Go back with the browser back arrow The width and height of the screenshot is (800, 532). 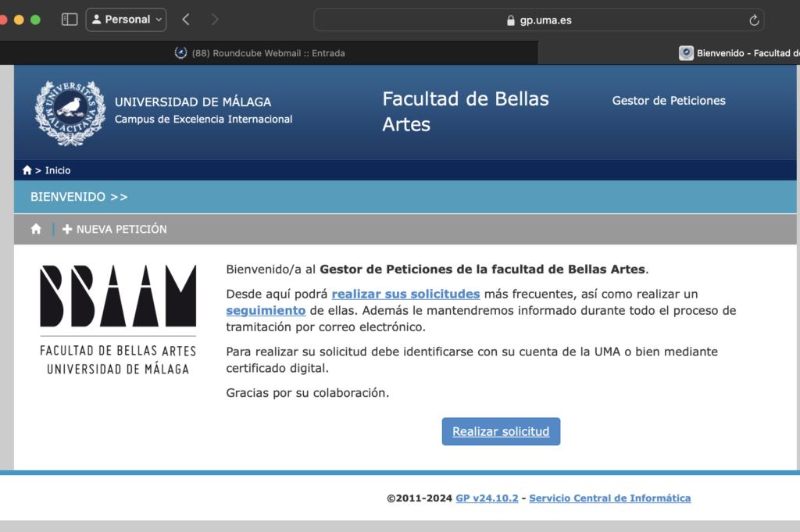click(x=185, y=20)
